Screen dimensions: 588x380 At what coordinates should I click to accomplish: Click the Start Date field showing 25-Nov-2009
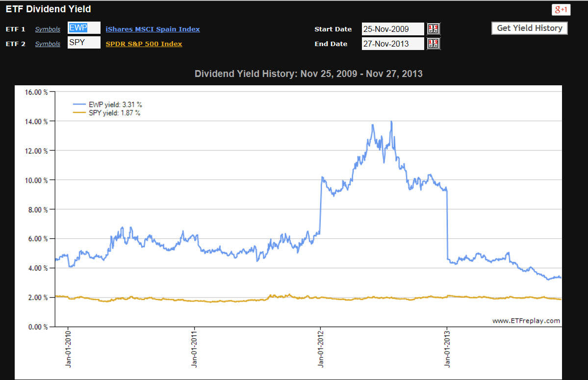[x=392, y=29]
